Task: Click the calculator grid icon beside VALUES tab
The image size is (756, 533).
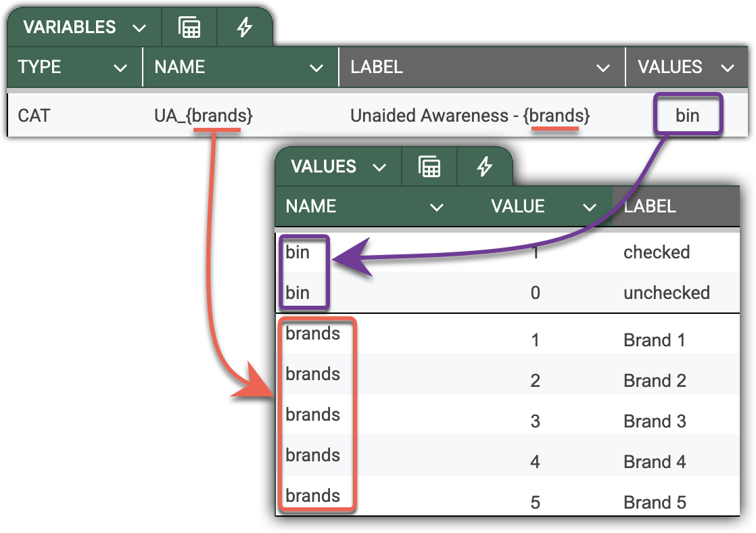Action: (x=429, y=166)
